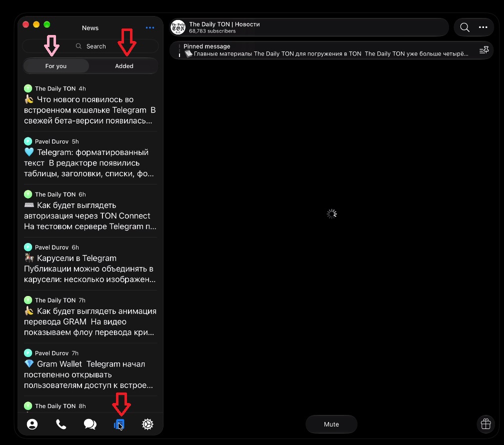This screenshot has width=504, height=445.
Task: Open post "Как будет выглядеть авторизация через TON Connect"
Action: (90, 210)
